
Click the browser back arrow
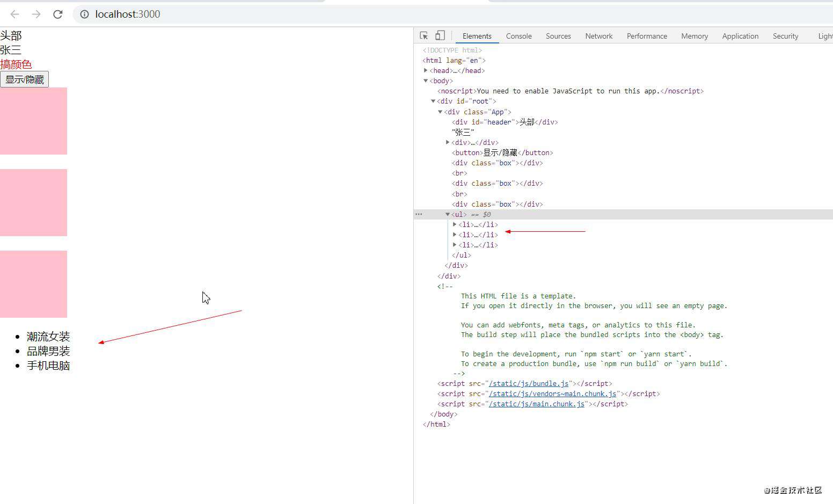coord(14,14)
